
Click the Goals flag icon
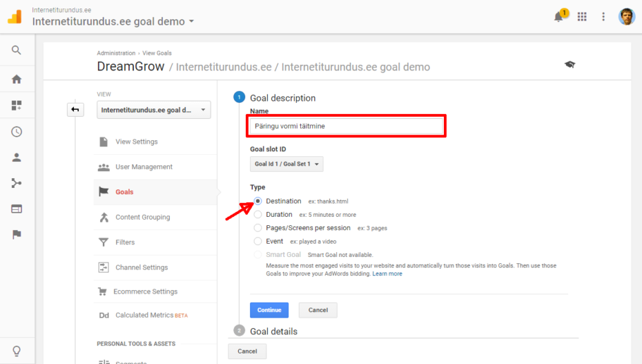click(x=104, y=192)
